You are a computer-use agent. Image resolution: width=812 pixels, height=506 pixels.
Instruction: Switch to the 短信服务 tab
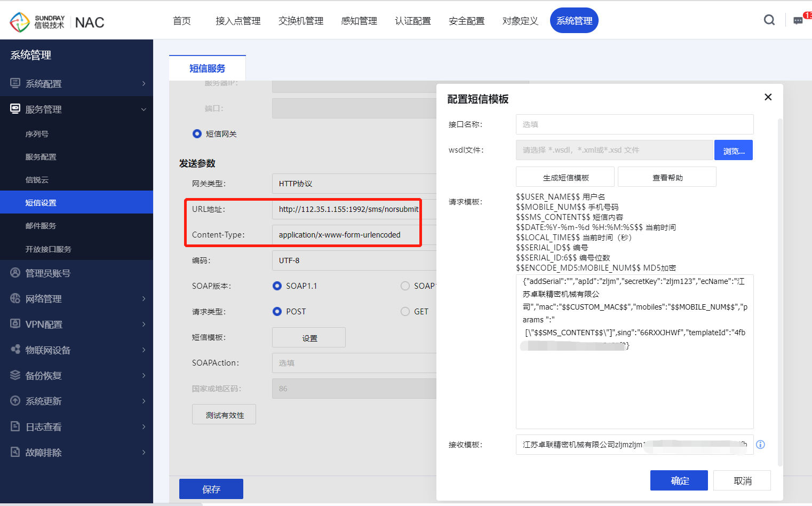point(208,68)
